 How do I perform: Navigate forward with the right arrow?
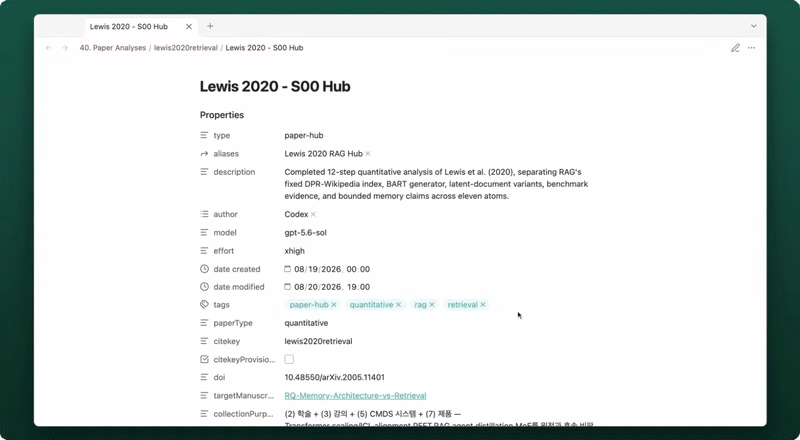coord(65,48)
